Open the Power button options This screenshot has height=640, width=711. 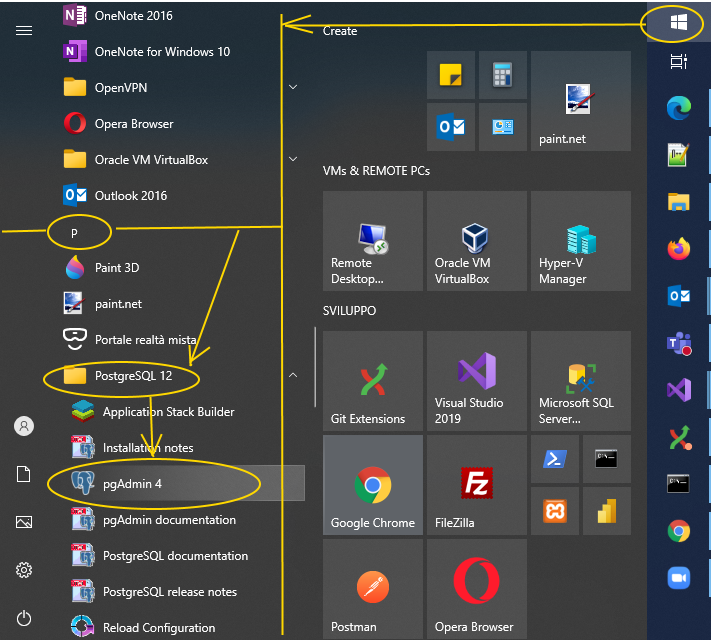24,618
